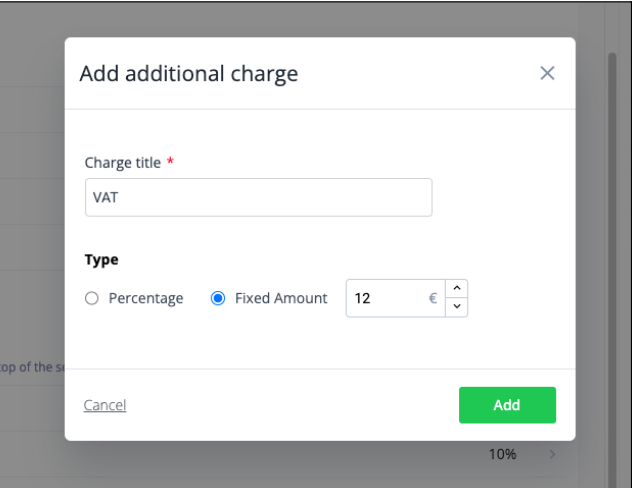Increase the amount with the up arrow
The width and height of the screenshot is (634, 488).
point(457,289)
